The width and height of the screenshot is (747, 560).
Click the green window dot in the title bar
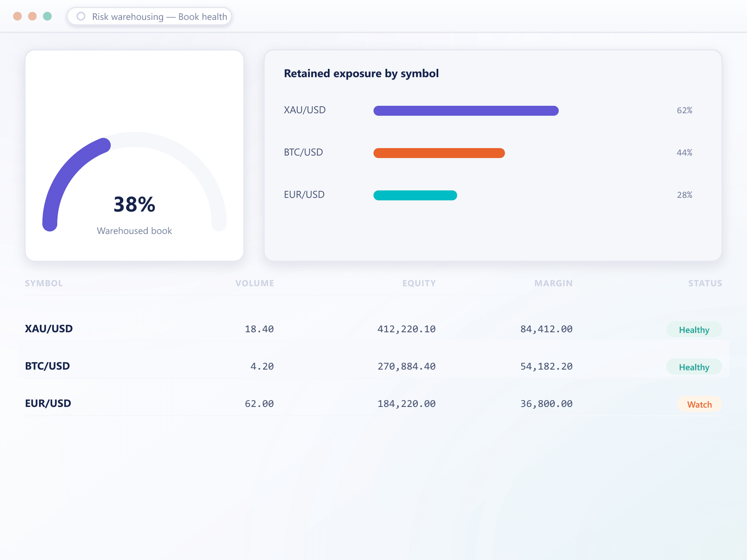tap(47, 16)
